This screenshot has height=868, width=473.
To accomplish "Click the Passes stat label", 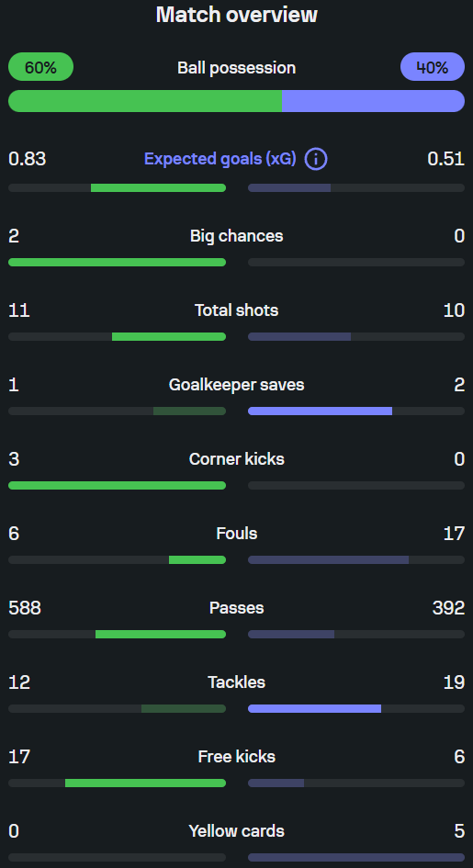I will click(237, 608).
